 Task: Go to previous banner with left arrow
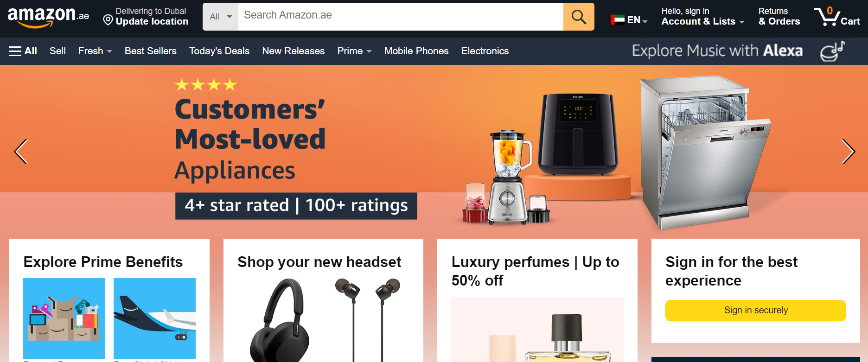pos(21,152)
